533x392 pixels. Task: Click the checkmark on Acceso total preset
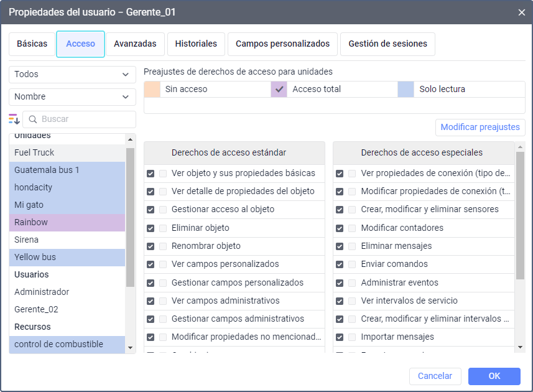[279, 89]
